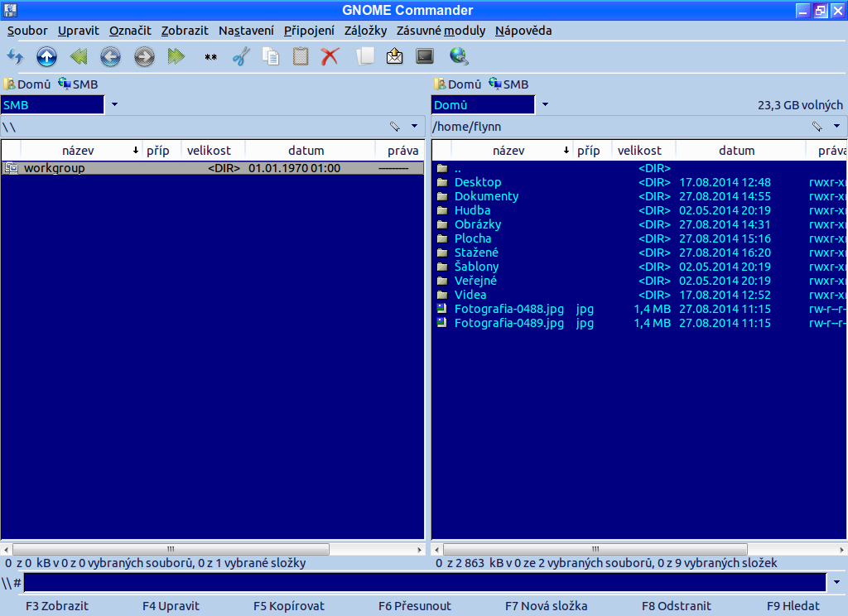Viewport: 848px width, 616px height.
Task: Open left panel directory history dropdown
Action: [414, 127]
